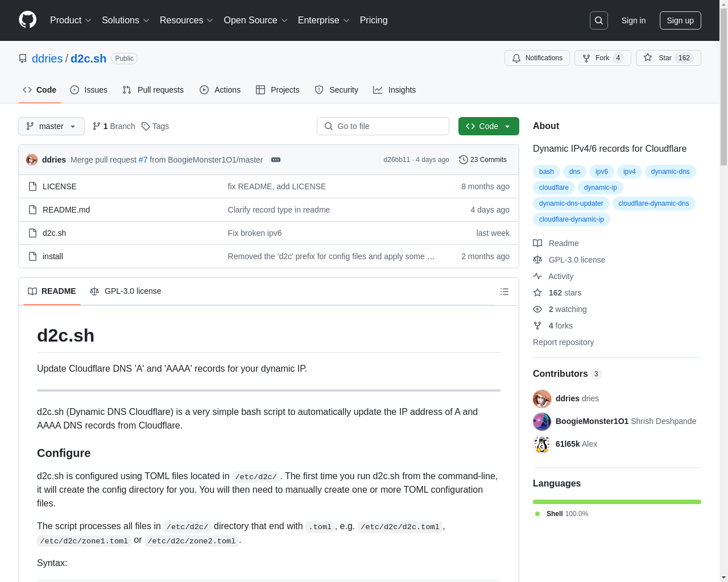Click Sign in
Image resolution: width=728 pixels, height=582 pixels.
pyautogui.click(x=634, y=20)
